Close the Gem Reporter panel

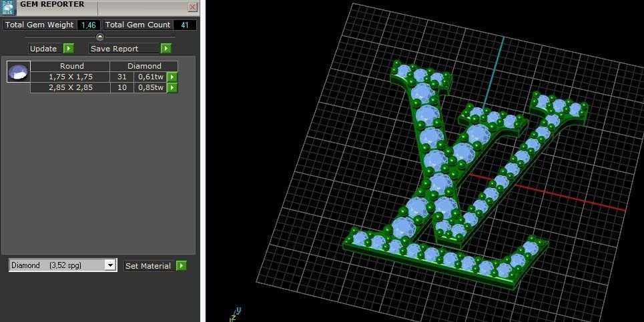coord(193,7)
